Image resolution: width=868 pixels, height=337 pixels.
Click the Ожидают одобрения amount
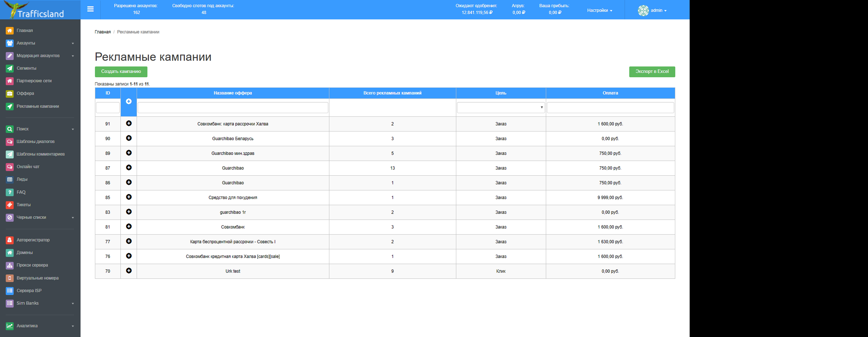[x=477, y=13]
